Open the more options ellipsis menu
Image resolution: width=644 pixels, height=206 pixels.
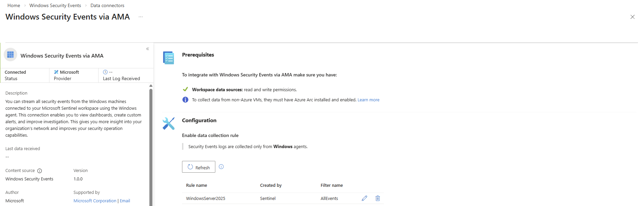[x=141, y=17]
